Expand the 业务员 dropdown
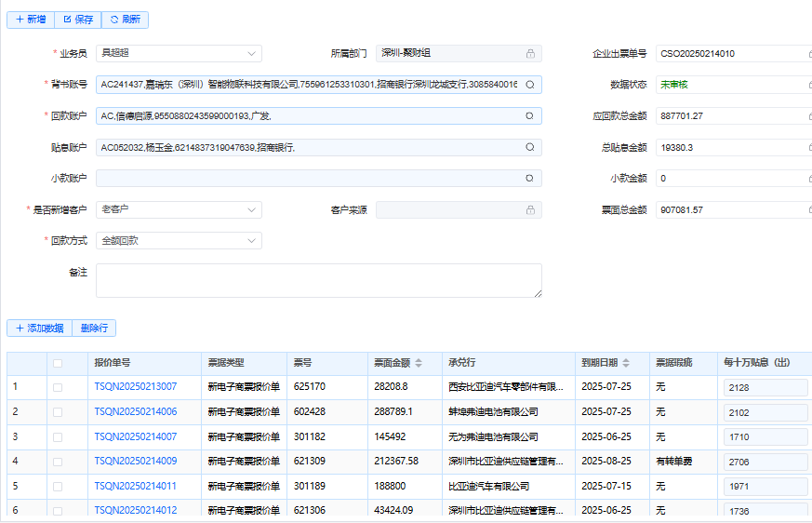Viewport: 812px width, 523px height. [x=252, y=54]
